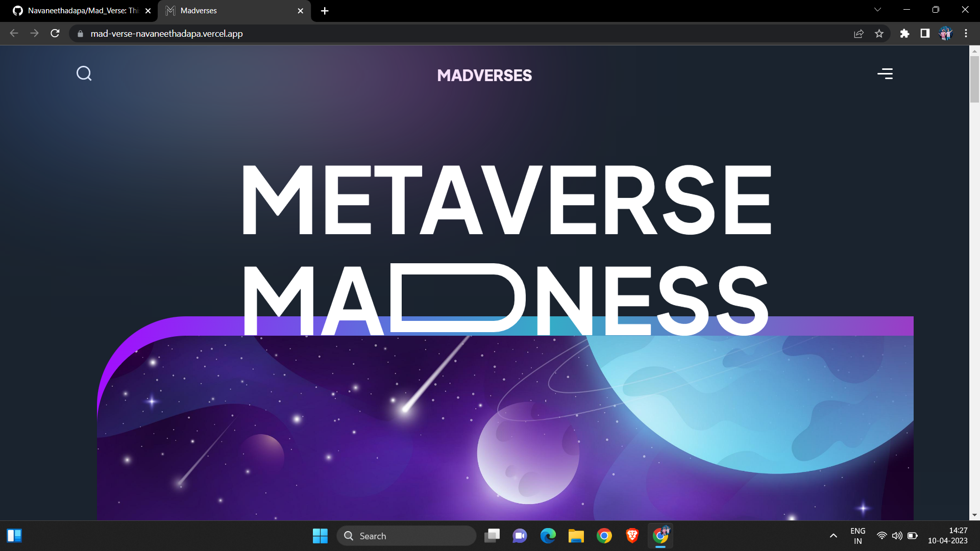Bookmark the page using the star icon

tap(879, 33)
